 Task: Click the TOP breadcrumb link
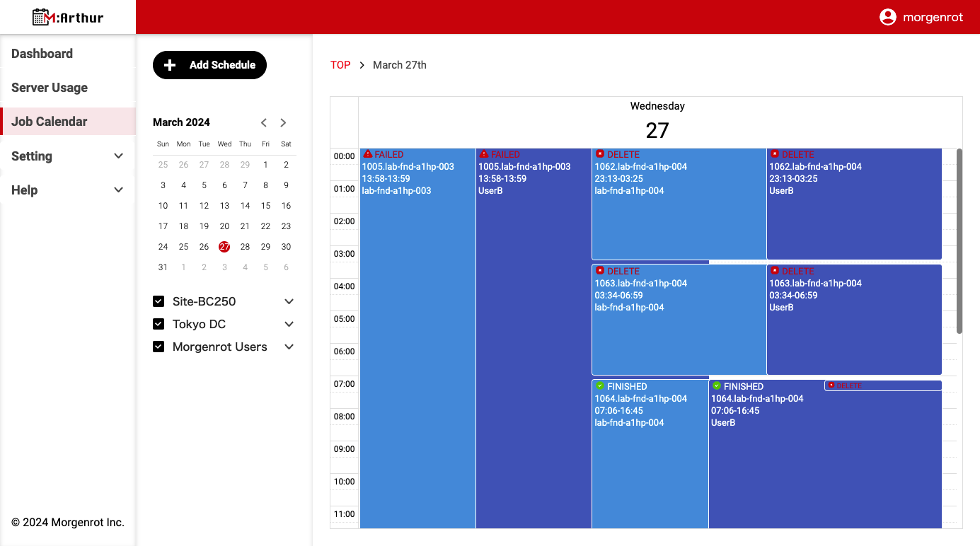click(340, 65)
